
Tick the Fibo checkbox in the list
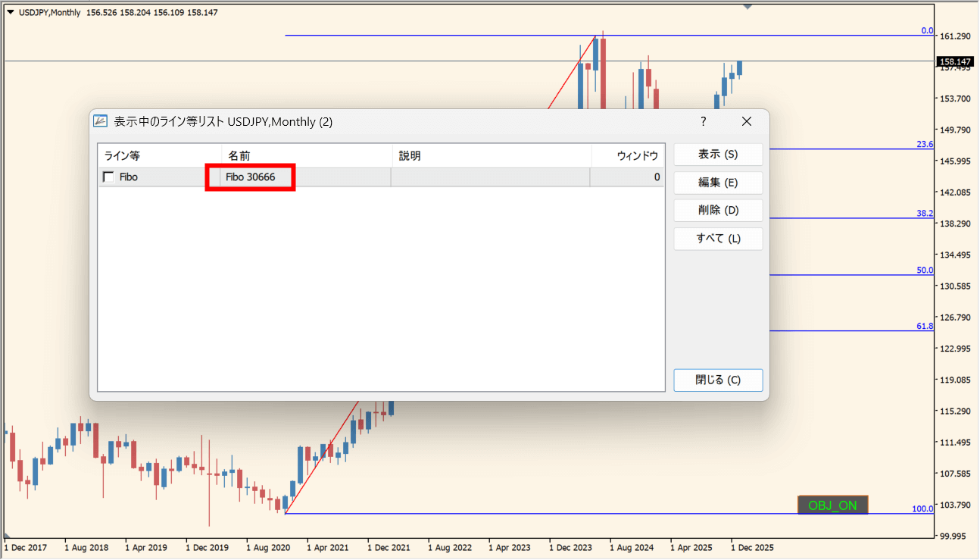pos(109,177)
